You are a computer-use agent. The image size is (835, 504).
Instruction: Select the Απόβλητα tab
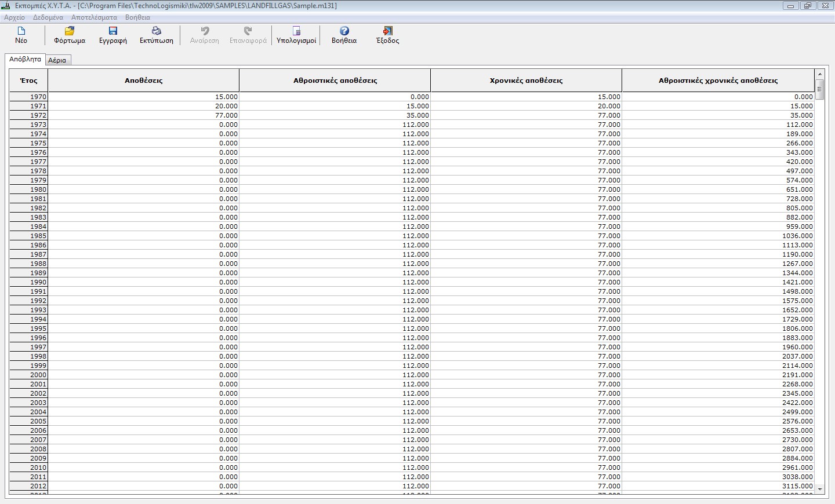[x=25, y=59]
